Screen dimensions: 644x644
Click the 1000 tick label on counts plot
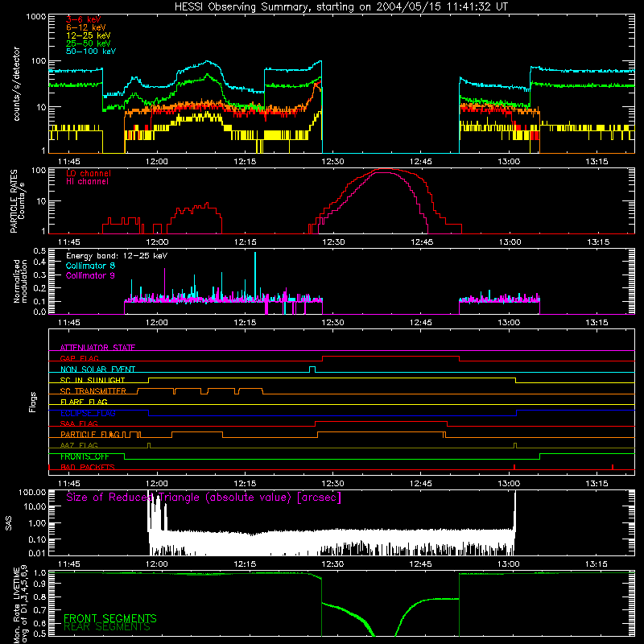pyautogui.click(x=36, y=17)
